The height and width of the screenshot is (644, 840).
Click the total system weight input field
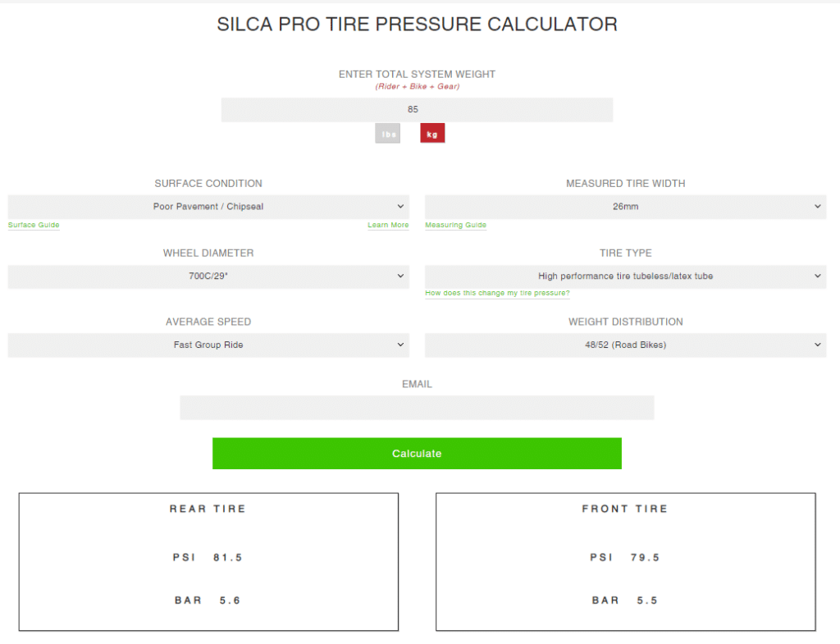click(x=417, y=109)
